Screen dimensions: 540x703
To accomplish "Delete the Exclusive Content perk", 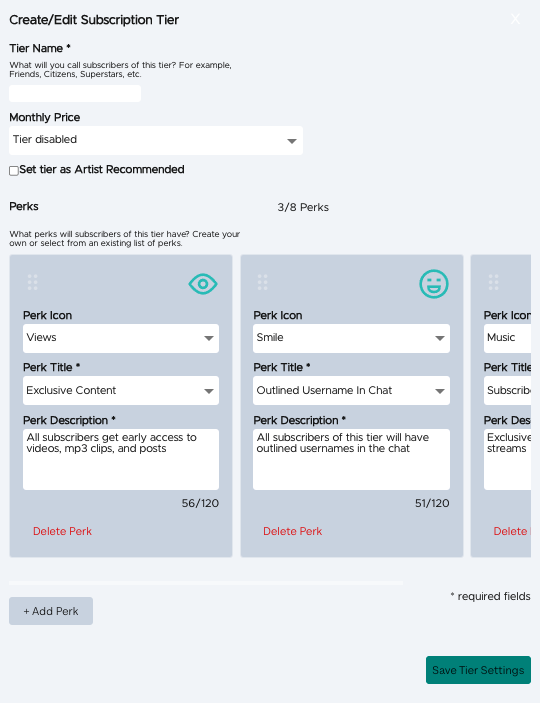I will tap(62, 531).
